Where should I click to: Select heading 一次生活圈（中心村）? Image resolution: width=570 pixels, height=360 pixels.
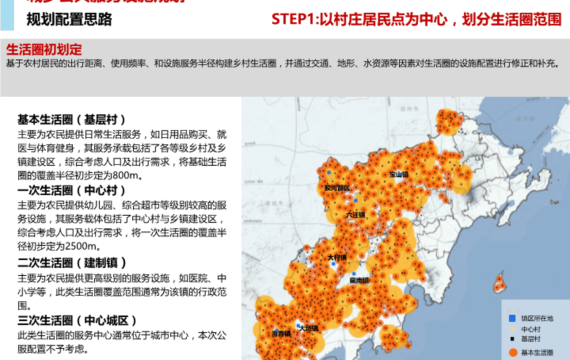(72, 190)
